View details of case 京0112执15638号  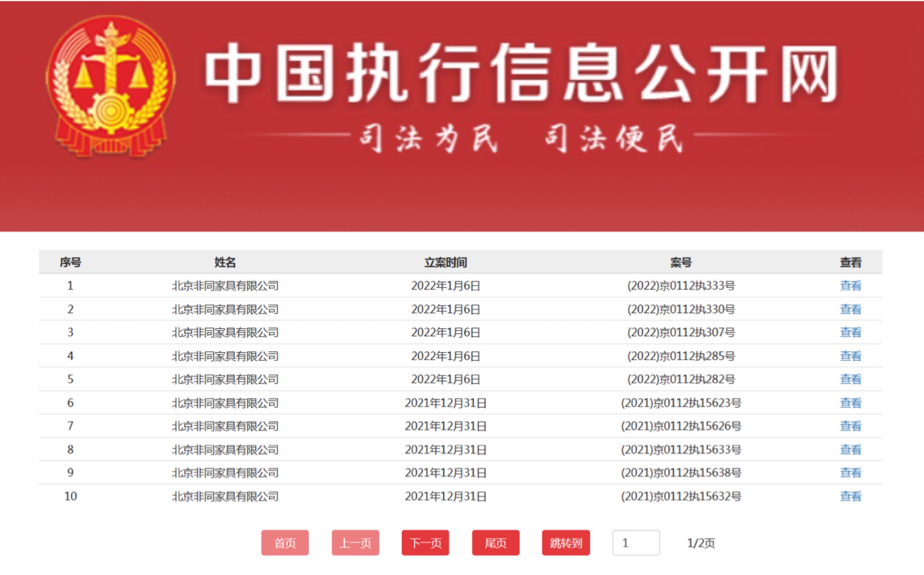[851, 473]
